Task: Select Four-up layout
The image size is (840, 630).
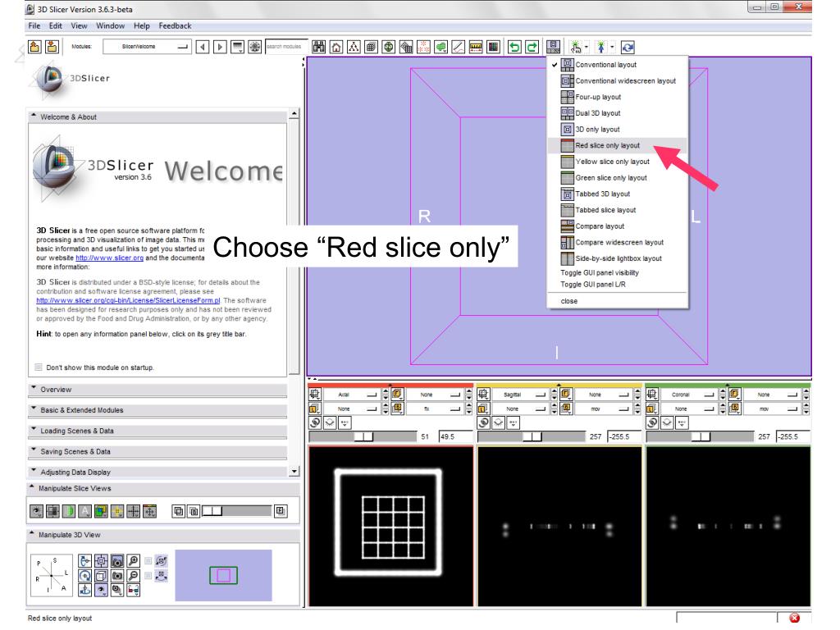Action: click(617, 97)
